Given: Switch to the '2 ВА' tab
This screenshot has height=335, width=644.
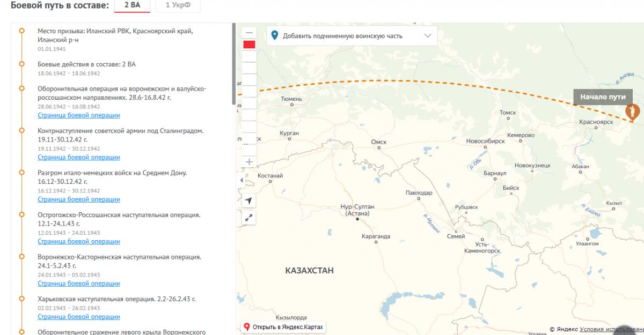Looking at the screenshot, I should (x=132, y=5).
